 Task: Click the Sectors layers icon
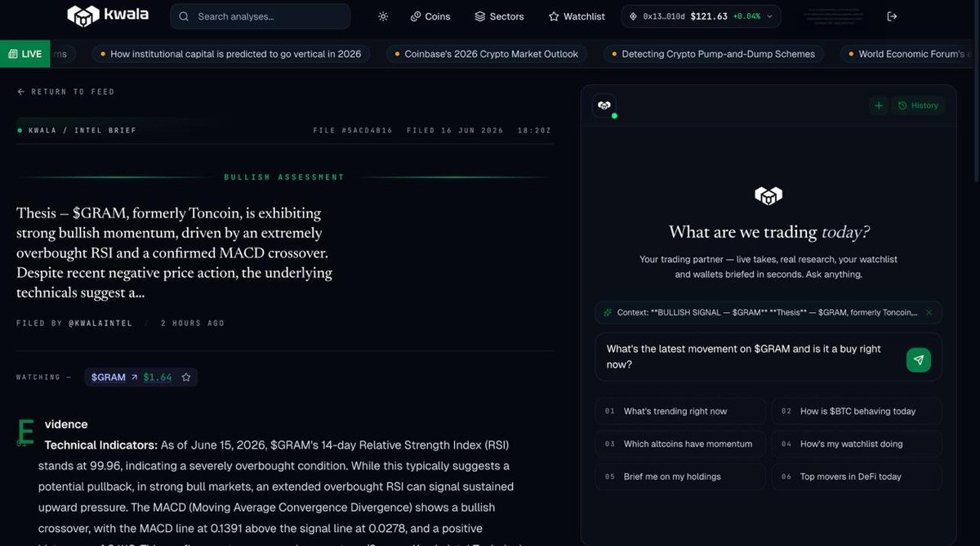(480, 16)
